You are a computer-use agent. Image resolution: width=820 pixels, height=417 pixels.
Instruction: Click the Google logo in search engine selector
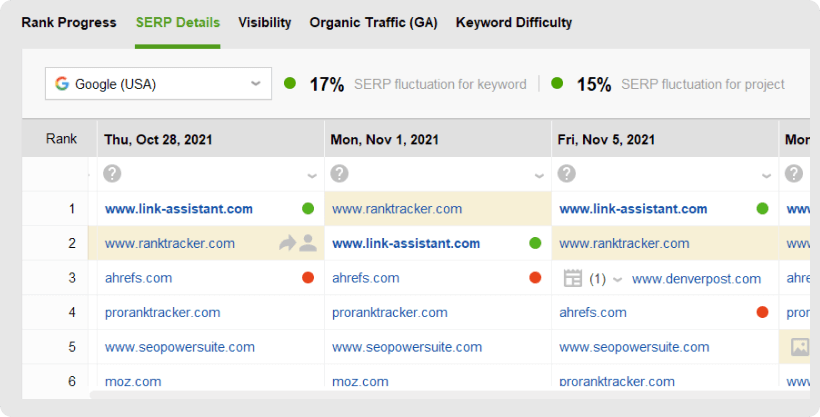coord(62,84)
